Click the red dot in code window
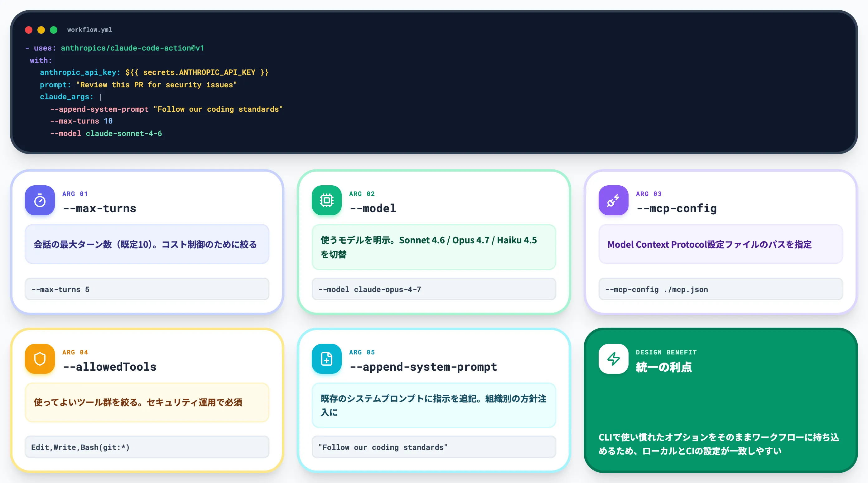Viewport: 868px width, 483px height. click(29, 30)
